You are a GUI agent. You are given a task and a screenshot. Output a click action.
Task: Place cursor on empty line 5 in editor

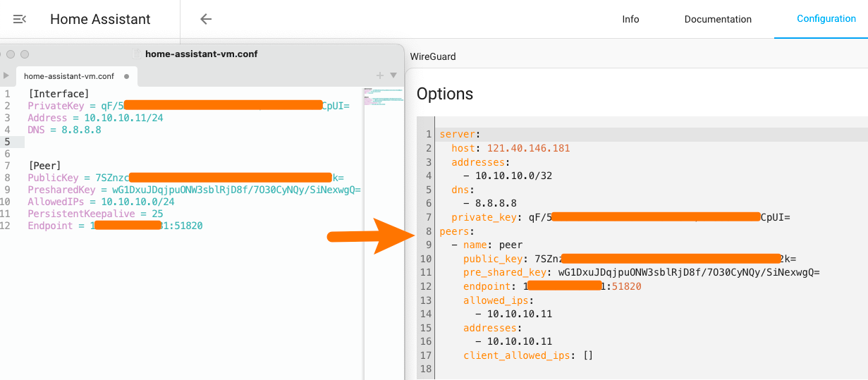[141, 142]
